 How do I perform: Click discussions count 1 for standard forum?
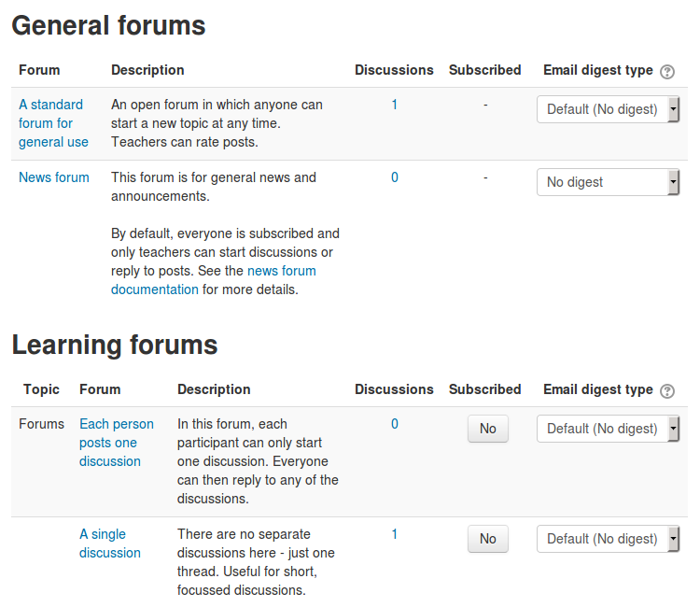point(395,105)
